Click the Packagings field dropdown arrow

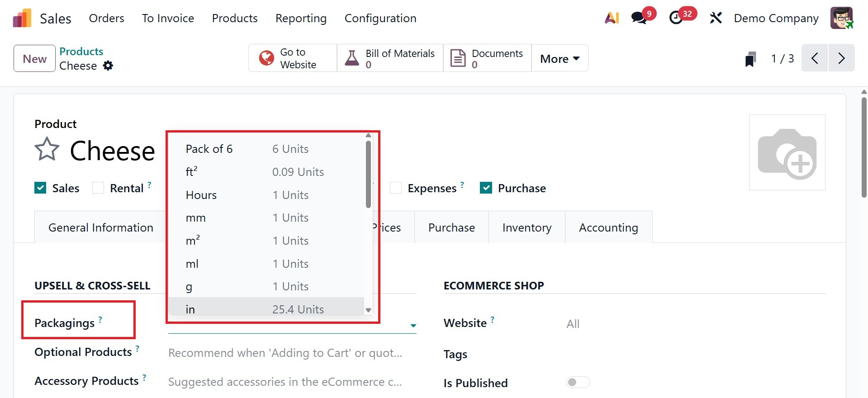click(x=413, y=326)
